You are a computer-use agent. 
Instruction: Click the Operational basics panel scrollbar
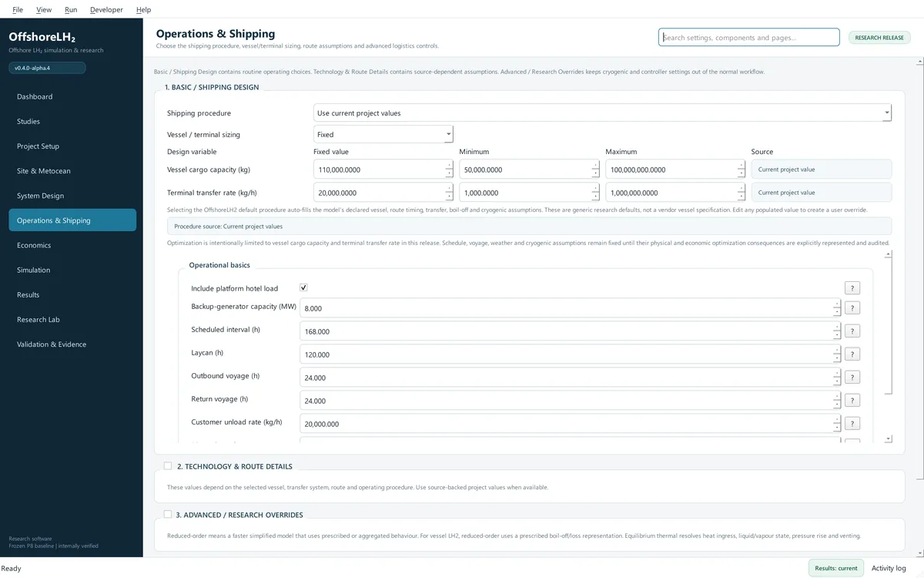pos(888,328)
